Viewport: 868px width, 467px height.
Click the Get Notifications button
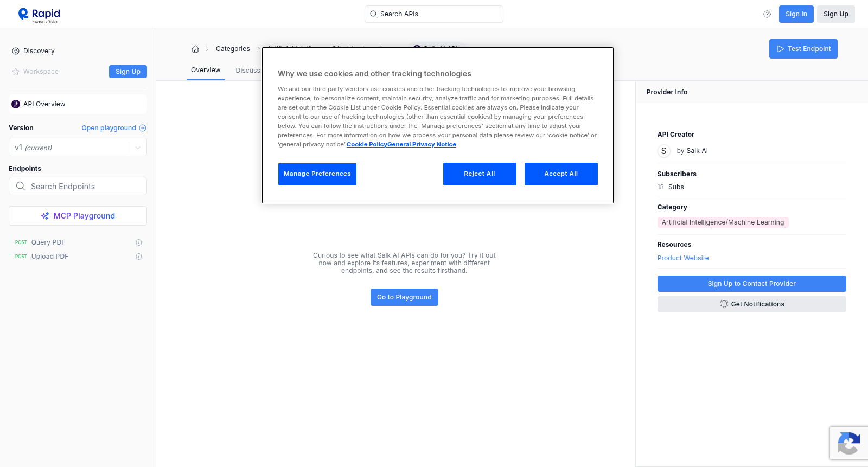[x=752, y=304]
